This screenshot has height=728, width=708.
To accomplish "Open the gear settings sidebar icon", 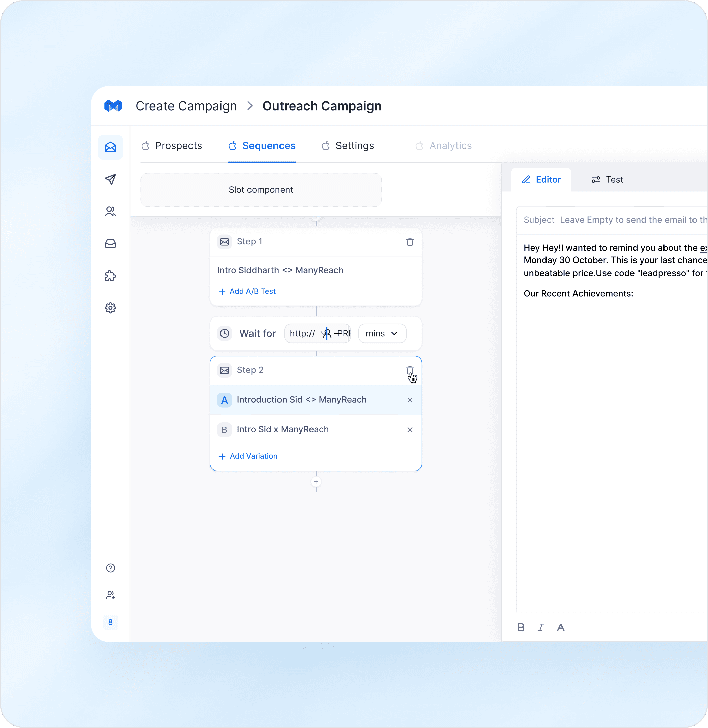I will 111,308.
